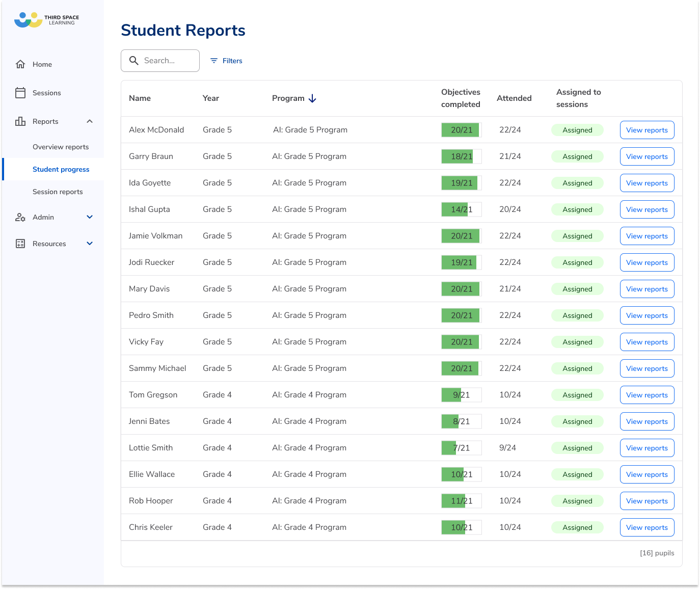Click the Reports bar chart icon
Viewport: 700px width, 589px height.
click(20, 121)
